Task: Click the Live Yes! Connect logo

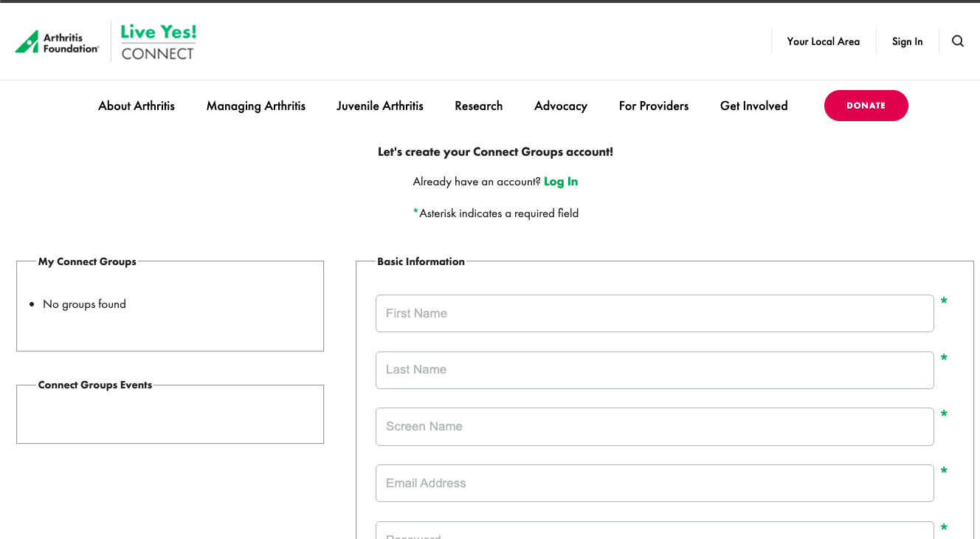Action: click(159, 42)
